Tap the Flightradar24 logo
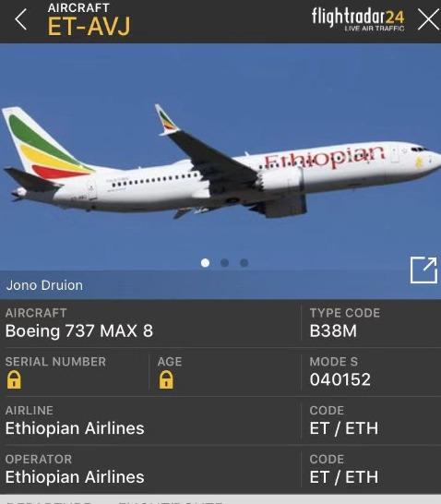441x504 pixels. tap(358, 18)
